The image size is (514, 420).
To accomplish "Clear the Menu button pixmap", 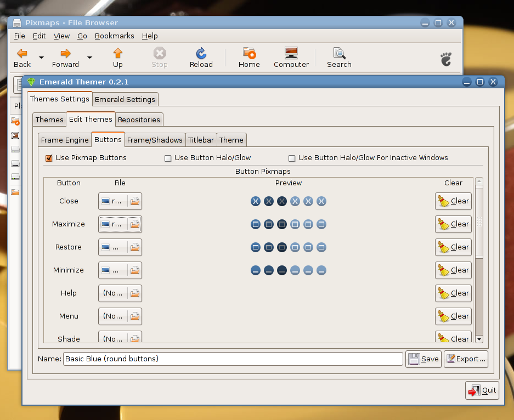I will (453, 316).
